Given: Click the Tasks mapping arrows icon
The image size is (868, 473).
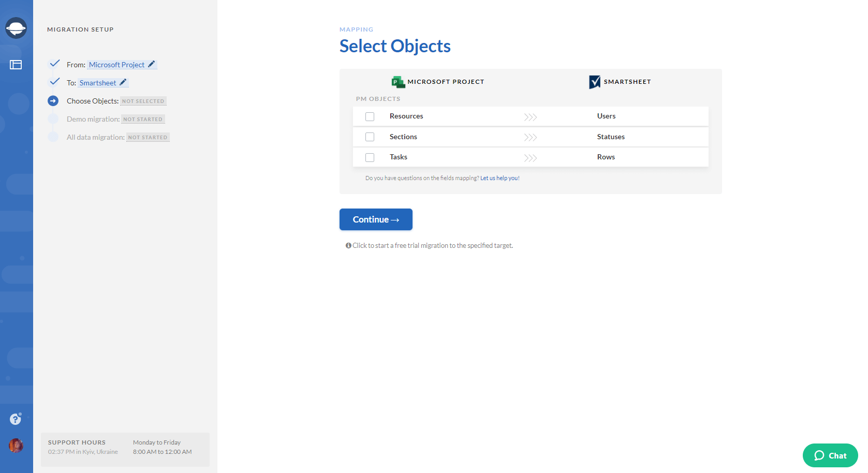Looking at the screenshot, I should click(531, 158).
